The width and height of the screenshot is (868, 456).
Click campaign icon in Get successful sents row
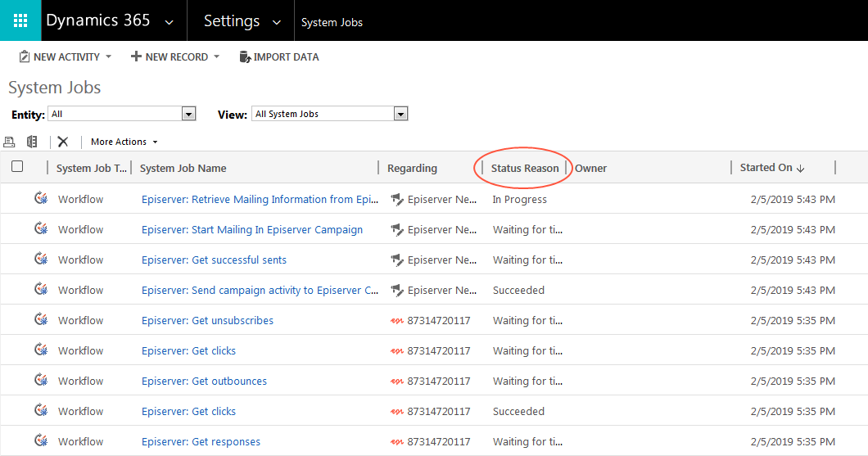tap(396, 260)
